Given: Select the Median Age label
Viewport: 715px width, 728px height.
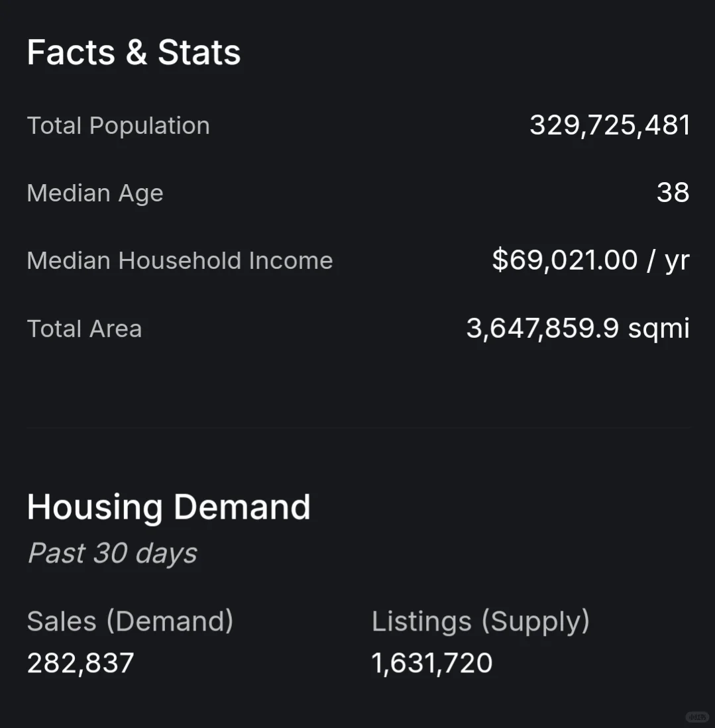Looking at the screenshot, I should pos(95,193).
